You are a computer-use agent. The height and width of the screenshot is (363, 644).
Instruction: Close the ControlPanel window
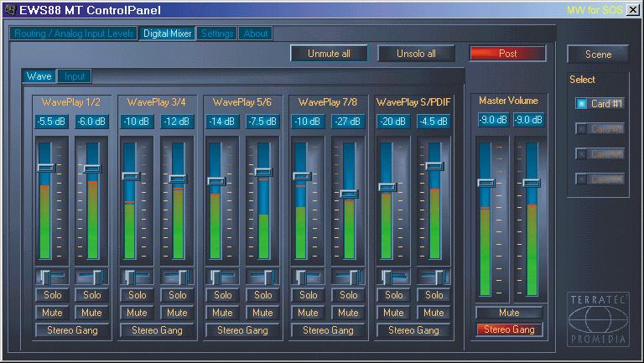click(634, 10)
